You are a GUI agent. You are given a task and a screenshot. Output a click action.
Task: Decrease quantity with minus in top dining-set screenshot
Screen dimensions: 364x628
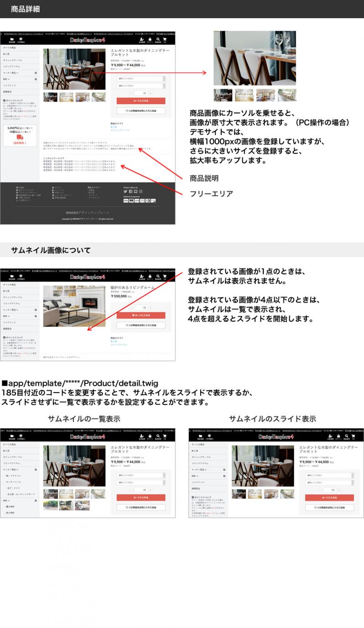(132, 93)
